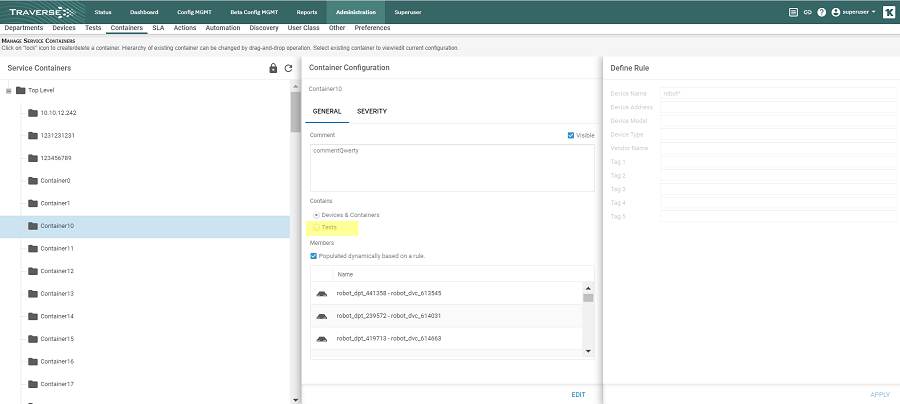Select the Container13 tree row
Screen dimensions: 900x404
click(145, 294)
